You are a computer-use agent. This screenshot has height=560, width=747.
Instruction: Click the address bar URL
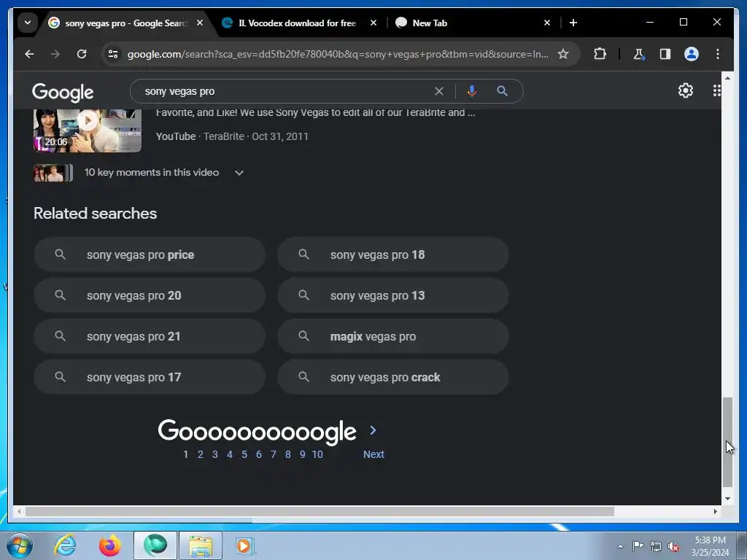[337, 54]
